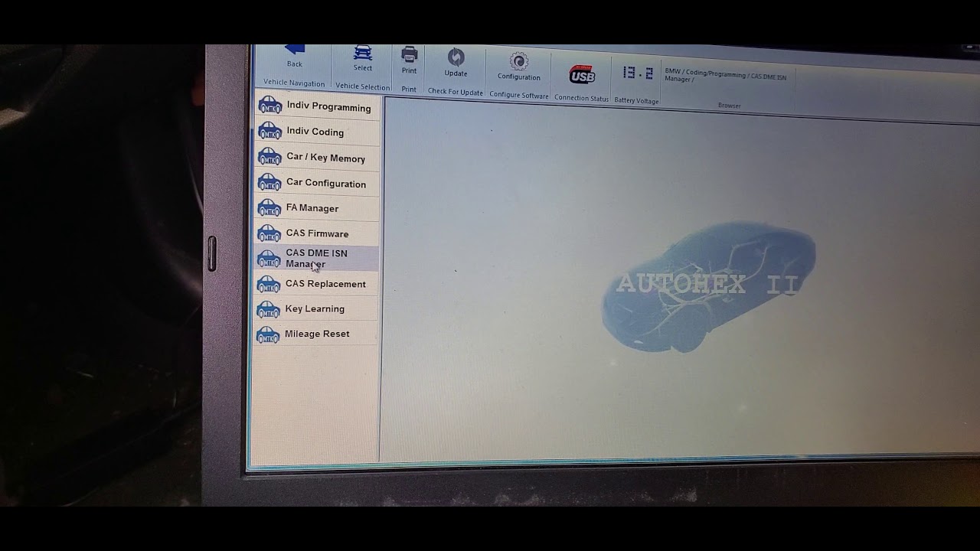Click the Vehicle Selection group label

click(x=363, y=86)
